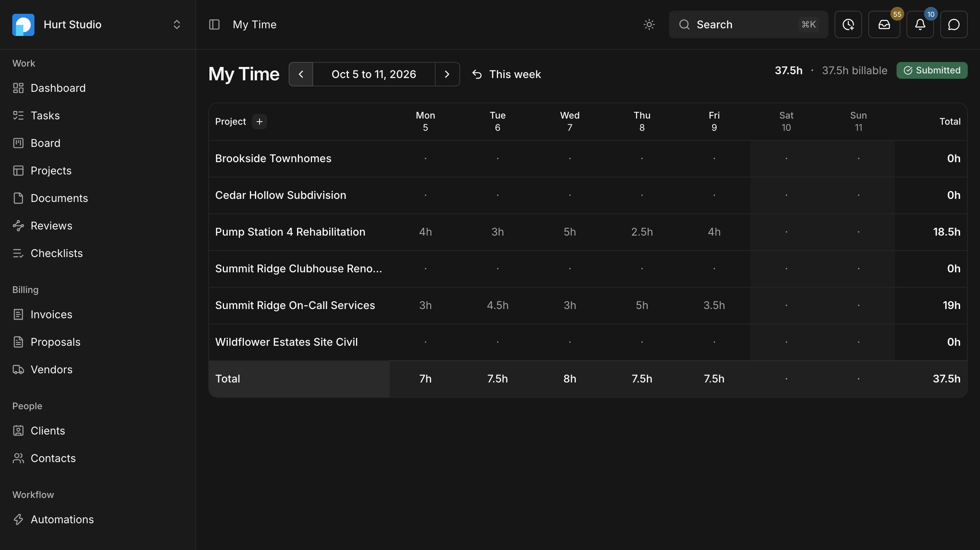This screenshot has height=550, width=980.
Task: Open the Oct 5 to 11, 2026 date picker
Action: pos(374,74)
